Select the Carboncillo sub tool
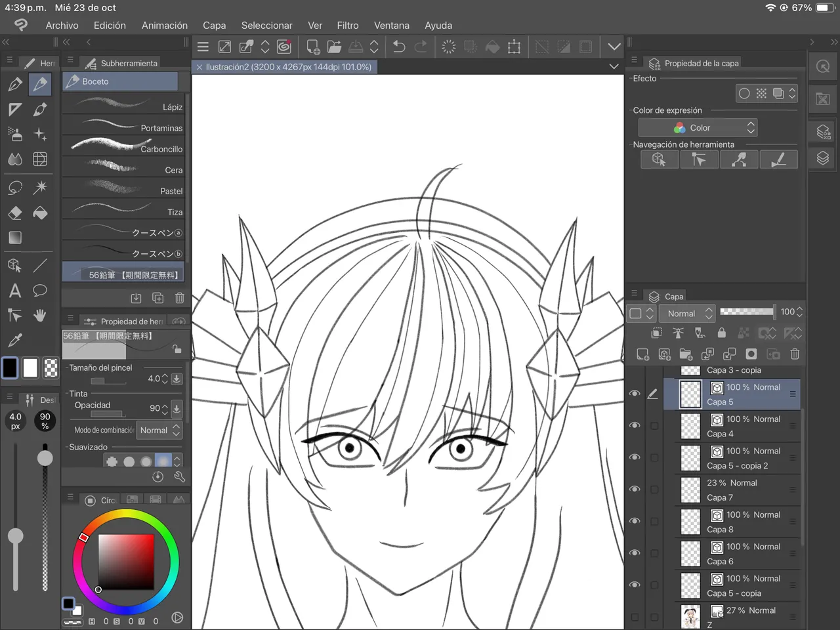This screenshot has height=630, width=840. click(x=123, y=146)
